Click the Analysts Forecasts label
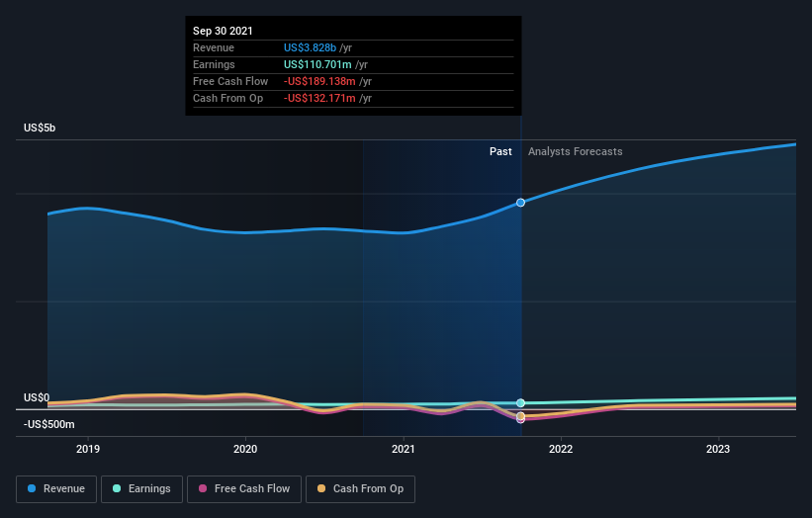 576,151
